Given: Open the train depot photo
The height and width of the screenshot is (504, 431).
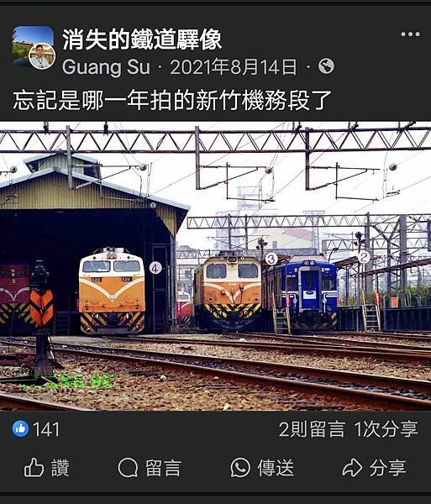Looking at the screenshot, I should pyautogui.click(x=215, y=265).
